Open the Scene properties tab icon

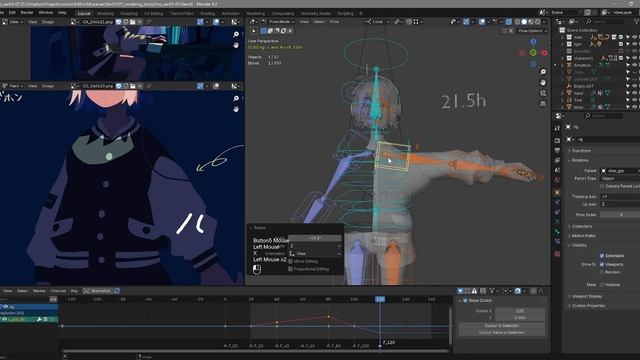pos(557,170)
